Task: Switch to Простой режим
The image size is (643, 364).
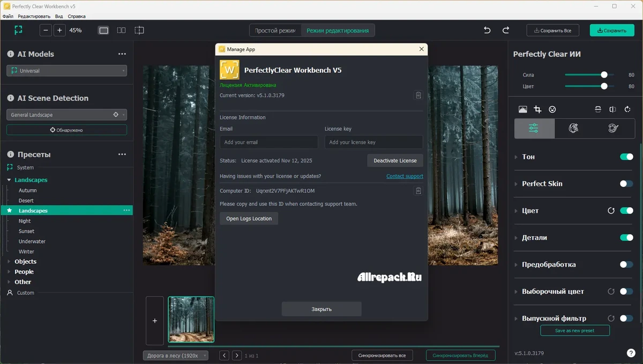Action: [275, 31]
